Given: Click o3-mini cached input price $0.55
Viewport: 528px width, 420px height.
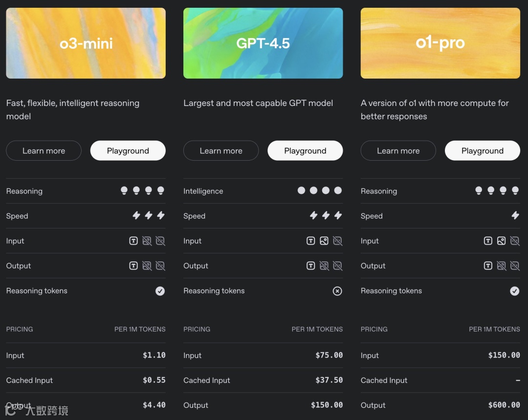Looking at the screenshot, I should [154, 380].
